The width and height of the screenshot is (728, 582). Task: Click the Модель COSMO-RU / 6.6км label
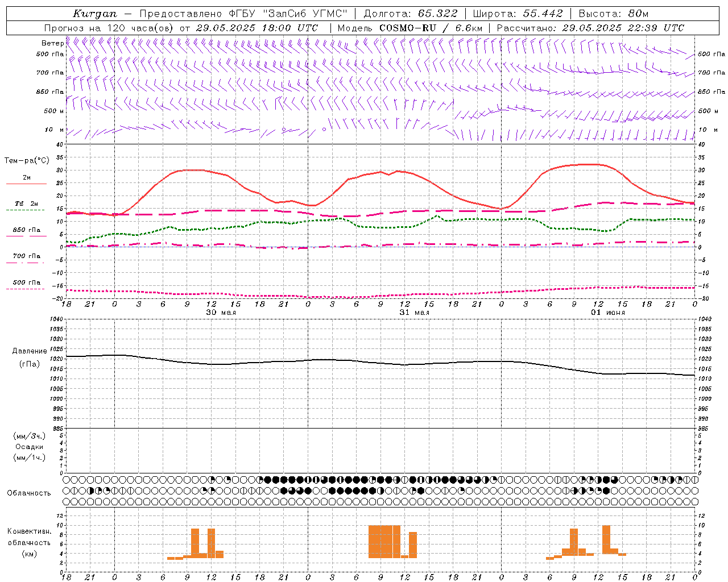point(410,28)
